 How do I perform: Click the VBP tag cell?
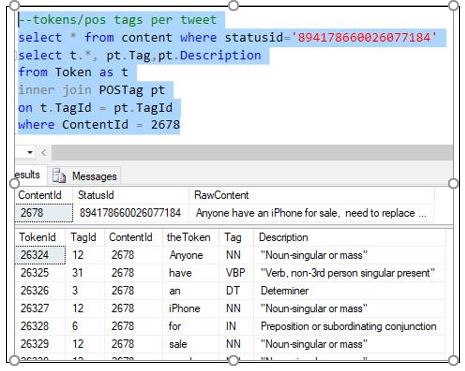[x=236, y=273]
